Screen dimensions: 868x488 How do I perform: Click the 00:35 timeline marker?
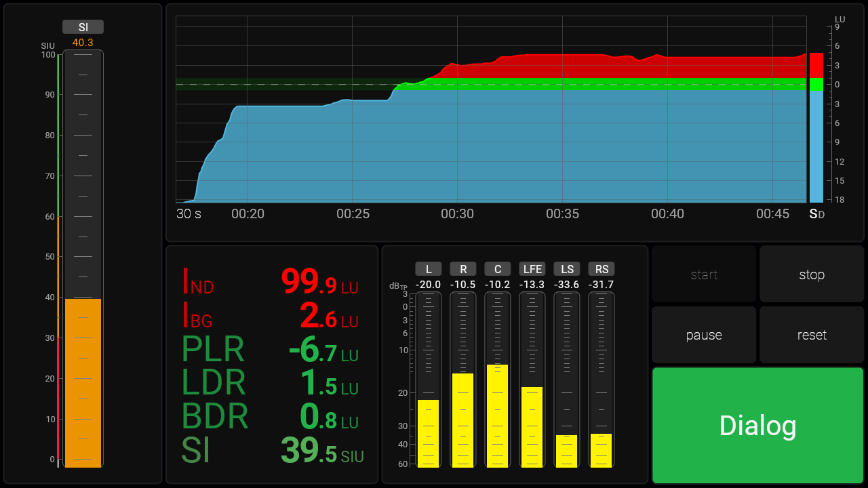(563, 214)
